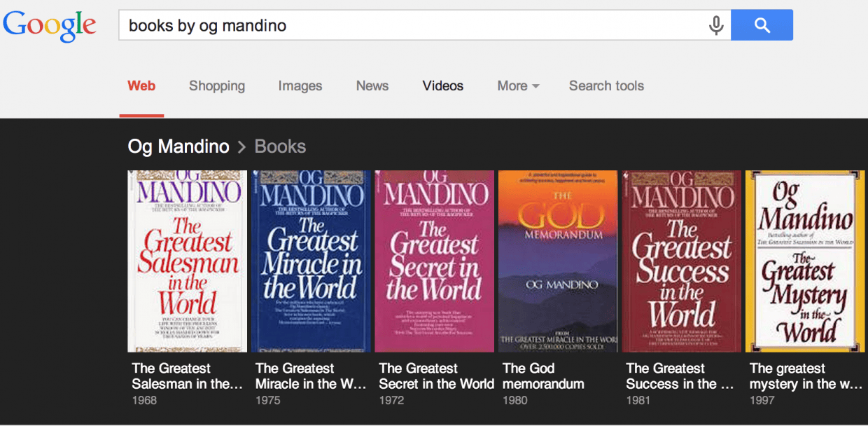Expand the More dropdown menu
Screen dimensions: 868x426
pyautogui.click(x=518, y=86)
